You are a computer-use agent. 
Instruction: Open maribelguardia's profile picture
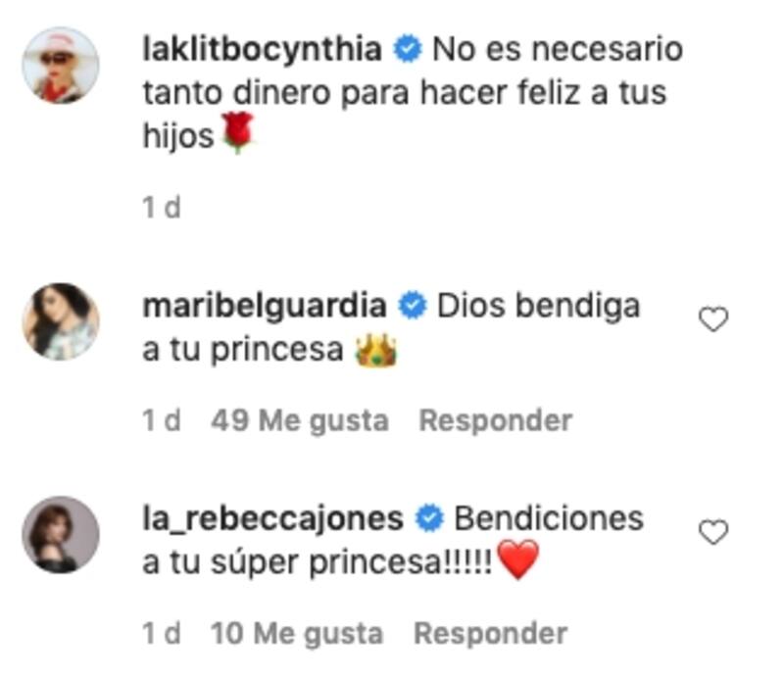click(61, 321)
